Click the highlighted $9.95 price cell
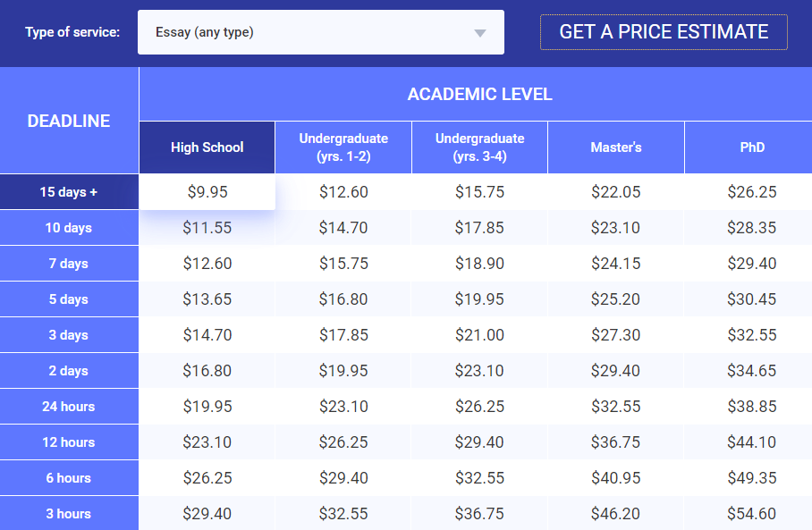The image size is (812, 530). coord(207,192)
